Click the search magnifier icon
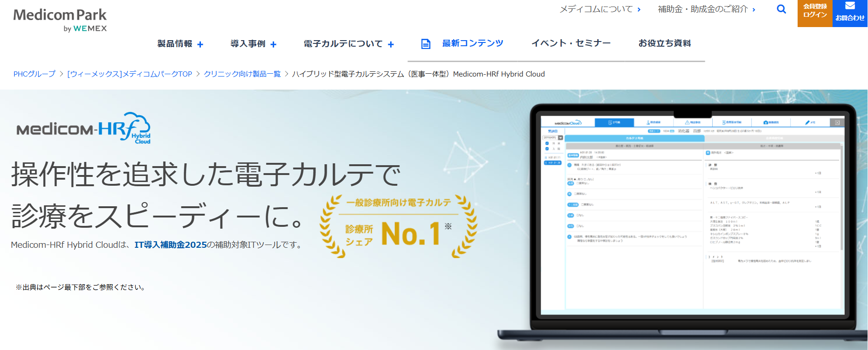 (x=781, y=9)
